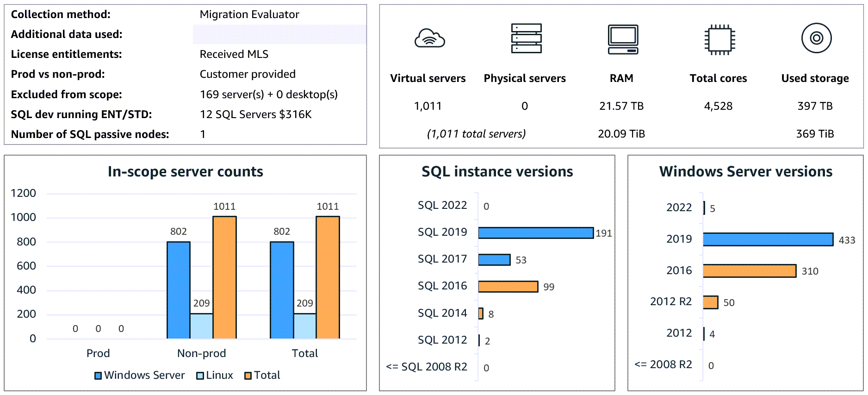Click the SQL 2016 orange bar
Viewport: 868px width, 395px height.
508,287
